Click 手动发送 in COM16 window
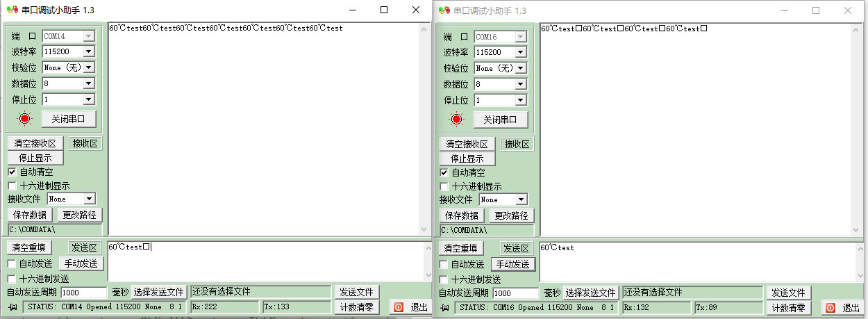This screenshot has width=868, height=319. [x=513, y=264]
